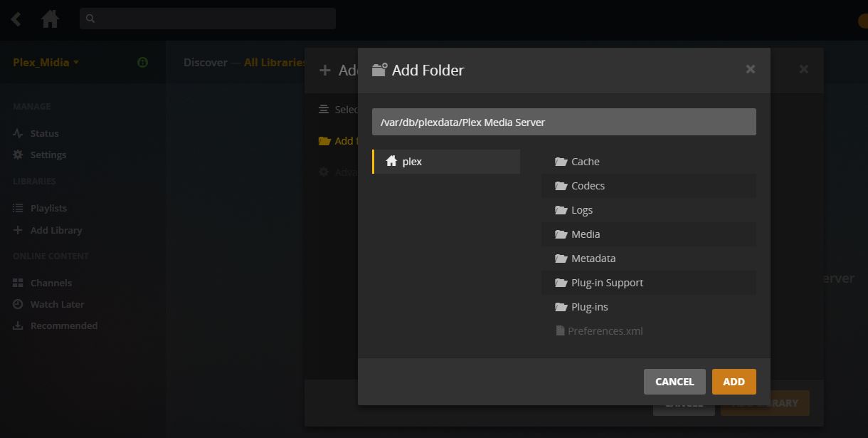Click the Add Folder title icon
This screenshot has height=438, width=868.
[x=380, y=70]
